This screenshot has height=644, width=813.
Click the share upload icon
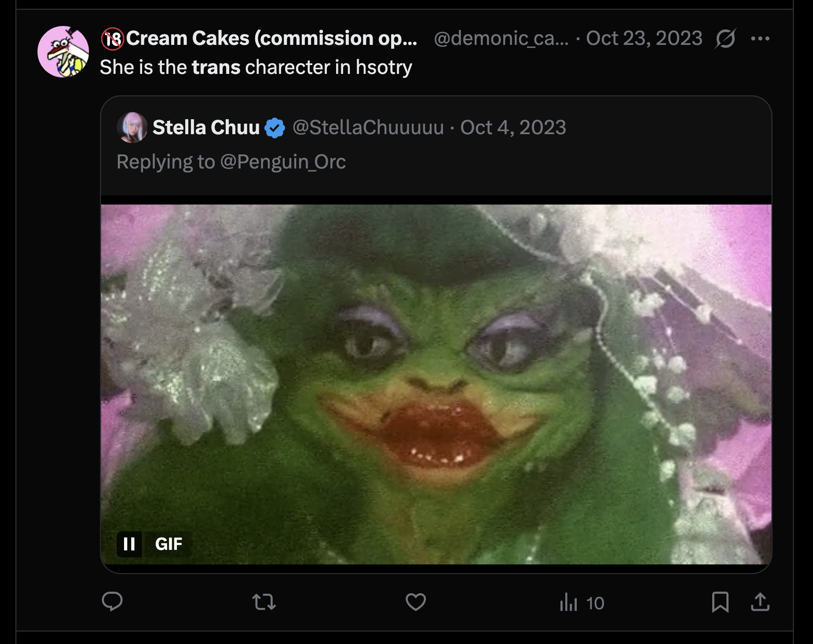point(760,602)
